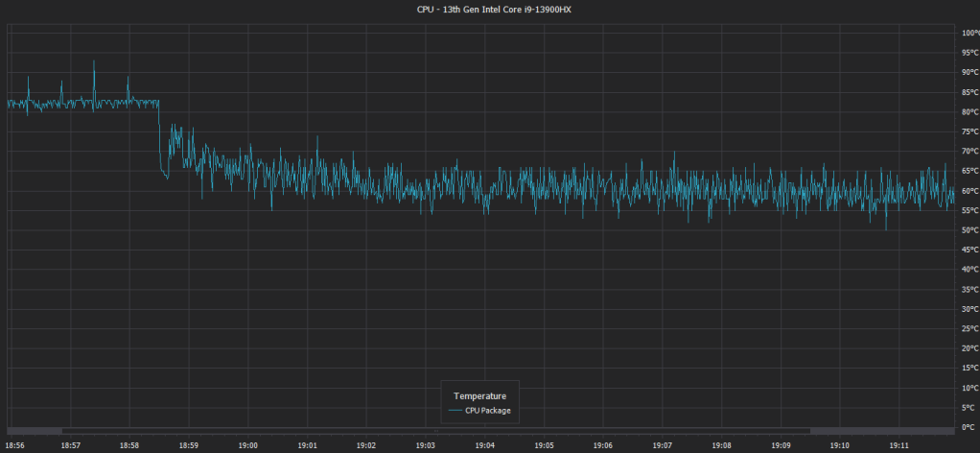
Task: Click the CPU Package legend entry
Action: (487, 411)
